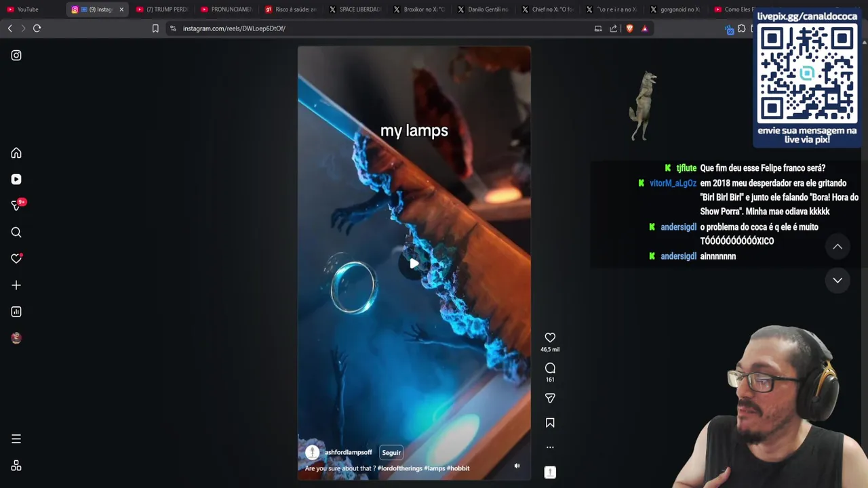Open Direct messages with 9+ badge
868x488 pixels.
tap(16, 205)
